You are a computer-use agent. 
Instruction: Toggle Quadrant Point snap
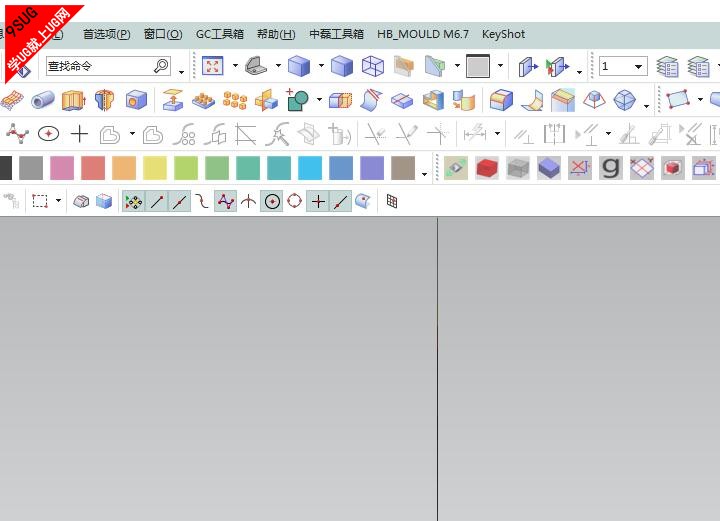pyautogui.click(x=294, y=201)
